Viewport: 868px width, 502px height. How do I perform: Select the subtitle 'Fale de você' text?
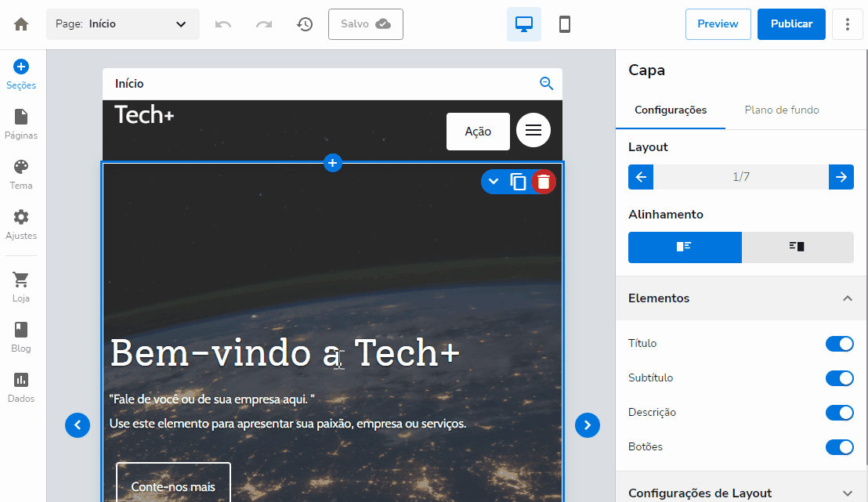[x=212, y=399]
